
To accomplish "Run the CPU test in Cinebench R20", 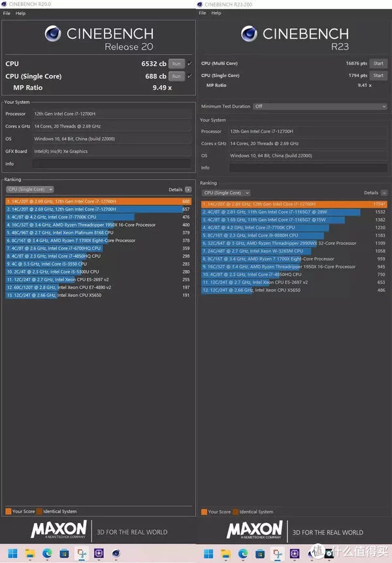I will coord(176,64).
